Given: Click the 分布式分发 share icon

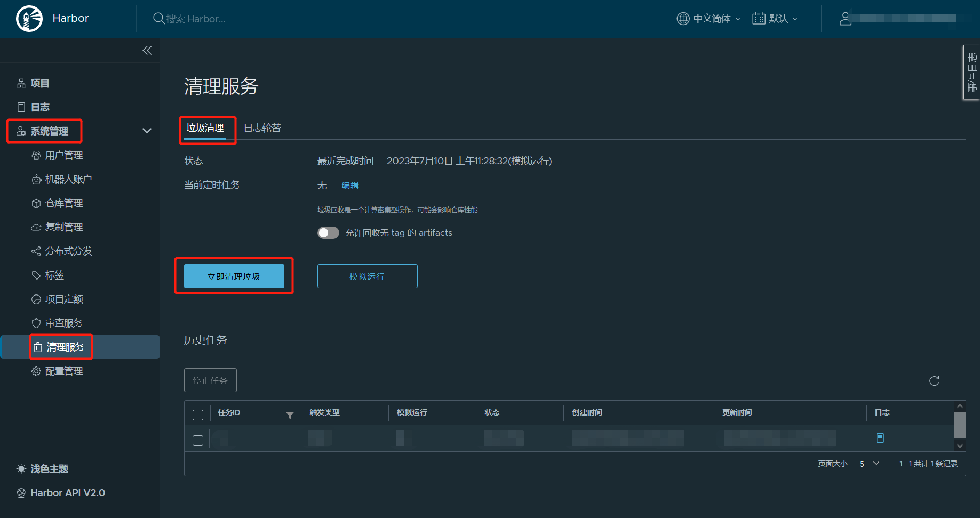Looking at the screenshot, I should coord(36,251).
